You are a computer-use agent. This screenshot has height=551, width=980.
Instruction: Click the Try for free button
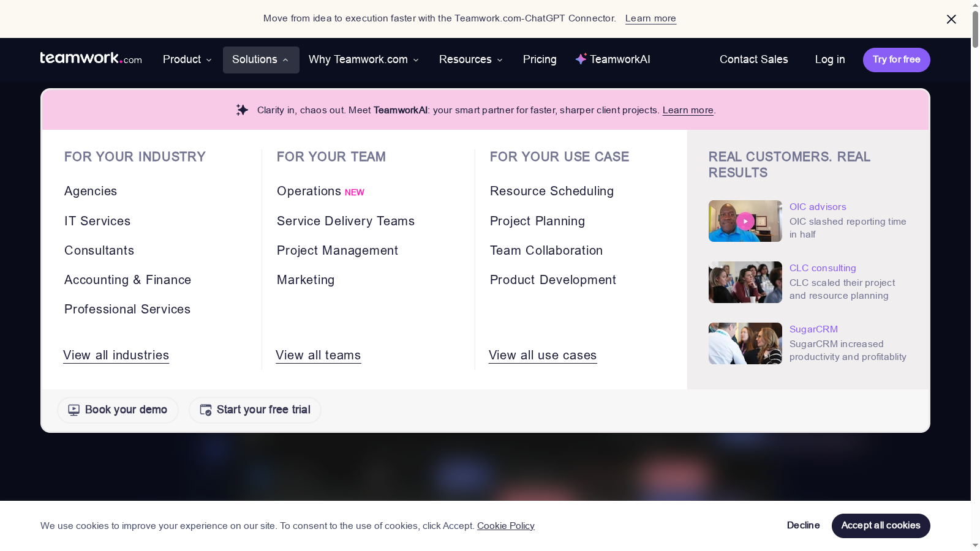pos(896,59)
